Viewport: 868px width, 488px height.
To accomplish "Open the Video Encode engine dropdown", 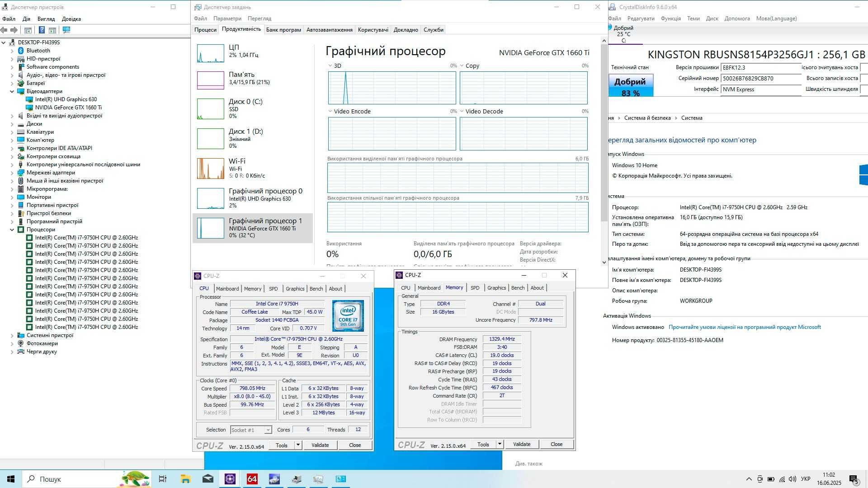I will click(330, 112).
